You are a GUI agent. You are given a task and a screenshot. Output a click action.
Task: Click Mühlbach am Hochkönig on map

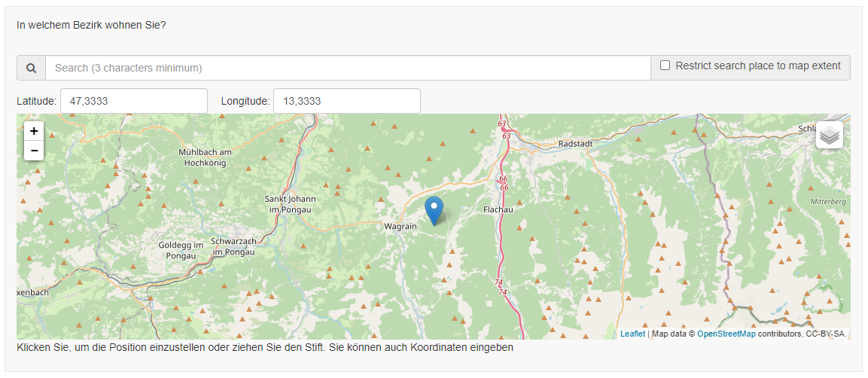(x=206, y=157)
